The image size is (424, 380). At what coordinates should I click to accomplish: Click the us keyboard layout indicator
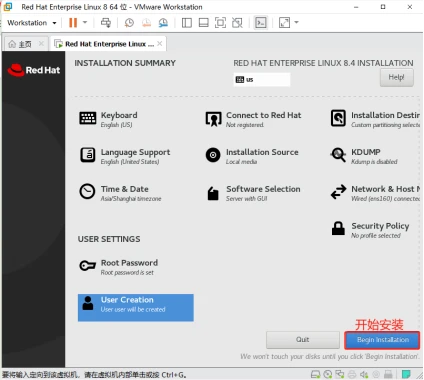(262, 80)
